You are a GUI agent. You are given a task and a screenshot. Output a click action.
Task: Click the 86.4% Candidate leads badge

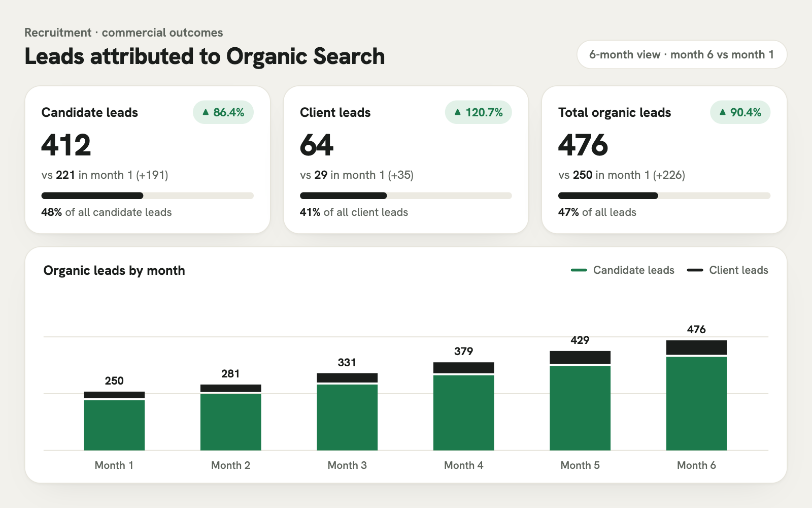coord(223,112)
